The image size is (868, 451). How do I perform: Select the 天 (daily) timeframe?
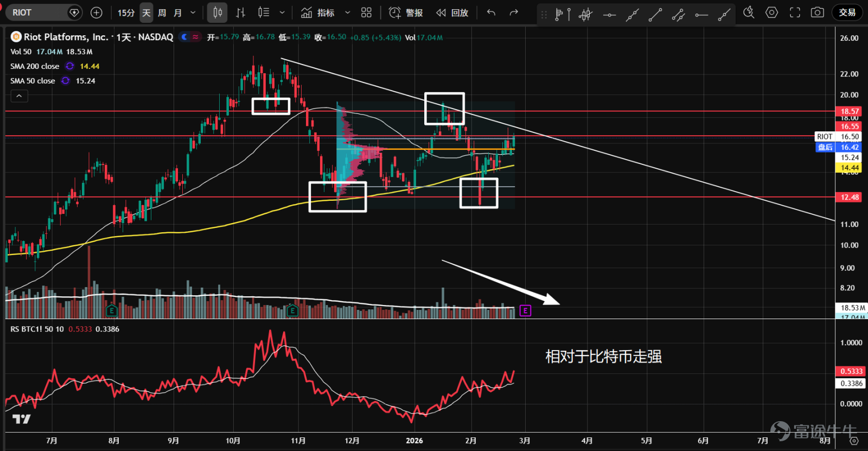click(x=146, y=12)
